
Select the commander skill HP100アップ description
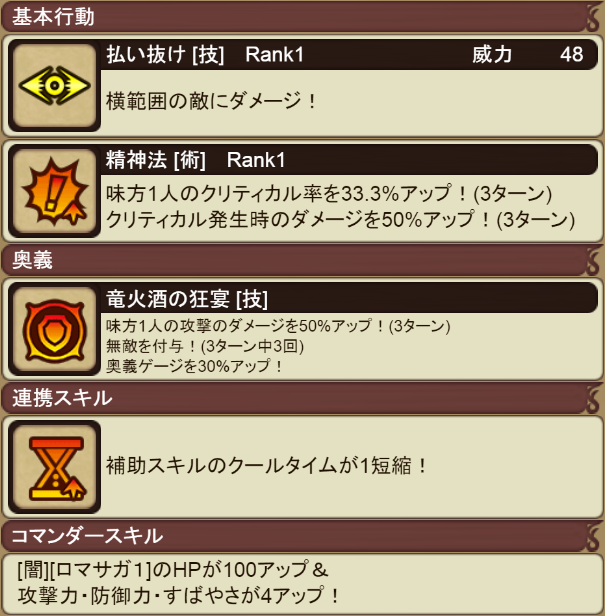point(178,582)
